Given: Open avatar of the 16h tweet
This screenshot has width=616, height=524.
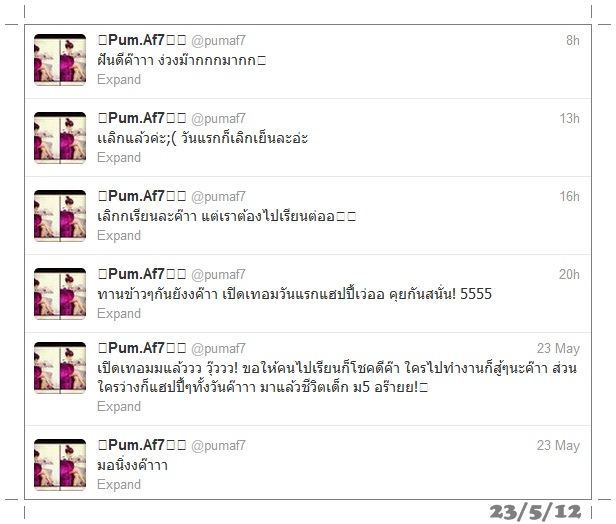Looking at the screenshot, I should point(60,216).
